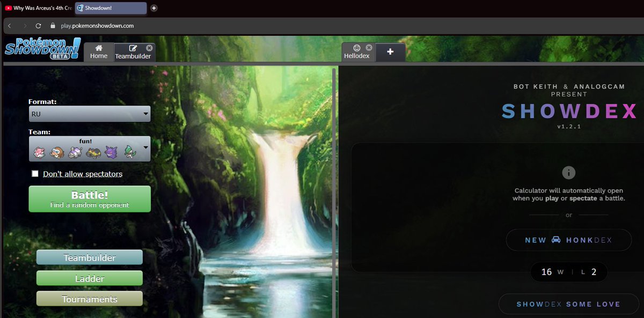The width and height of the screenshot is (644, 318).
Task: Close the Teambuilder tab
Action: coord(149,48)
